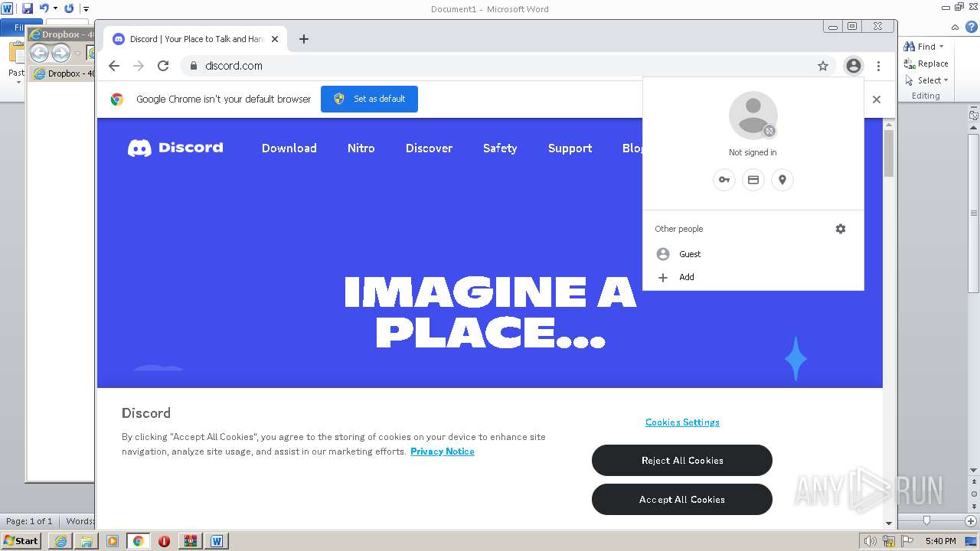Click Word zoom slider handle

tap(926, 520)
